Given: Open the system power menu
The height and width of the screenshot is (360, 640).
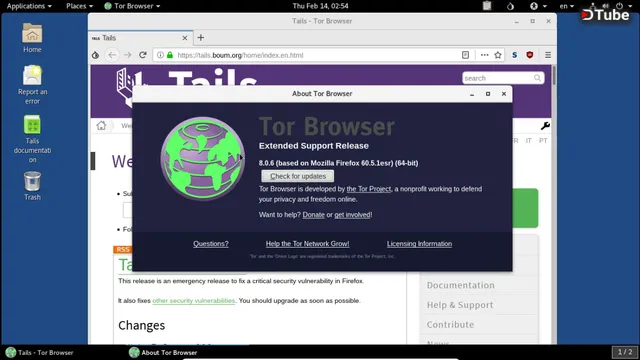Looking at the screenshot, I should point(623,6).
